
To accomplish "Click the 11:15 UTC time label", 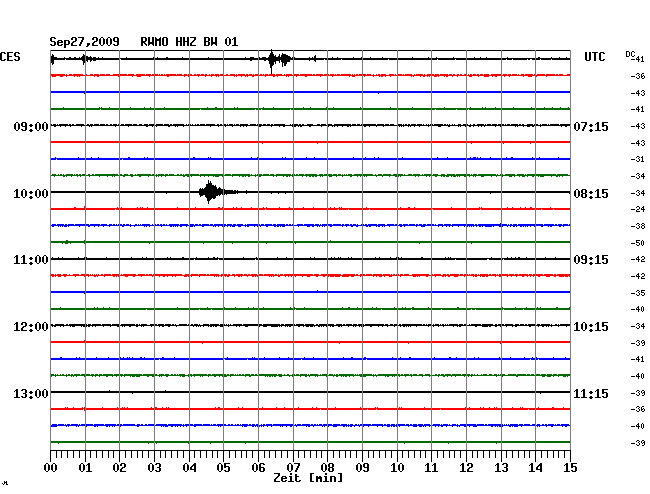I will 591,393.
